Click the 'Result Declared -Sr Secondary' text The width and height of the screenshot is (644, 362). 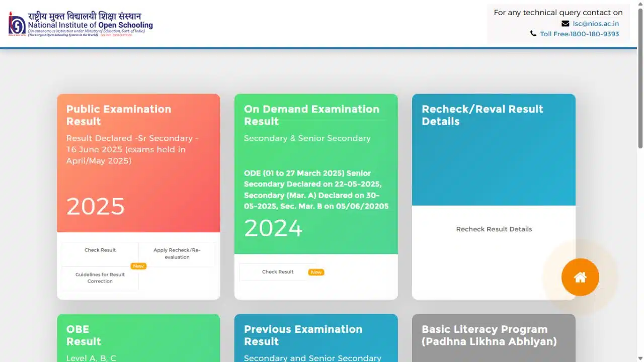click(132, 149)
